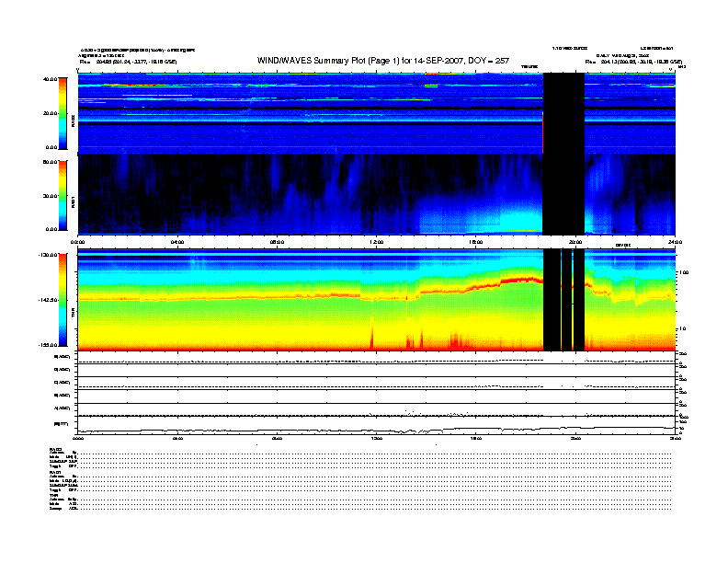Click the 12:00 time label below RAD1 panel
The height and width of the screenshot is (563, 728).
pyautogui.click(x=376, y=242)
